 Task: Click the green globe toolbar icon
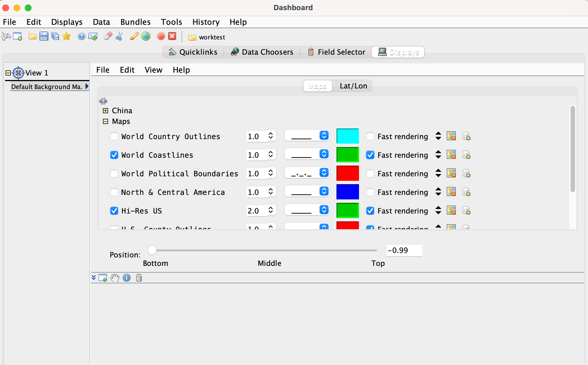pyautogui.click(x=146, y=36)
